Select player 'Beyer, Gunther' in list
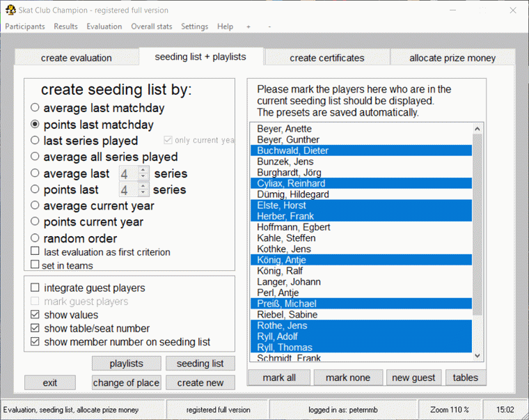Screen dimensions: 529x420 coord(361,139)
